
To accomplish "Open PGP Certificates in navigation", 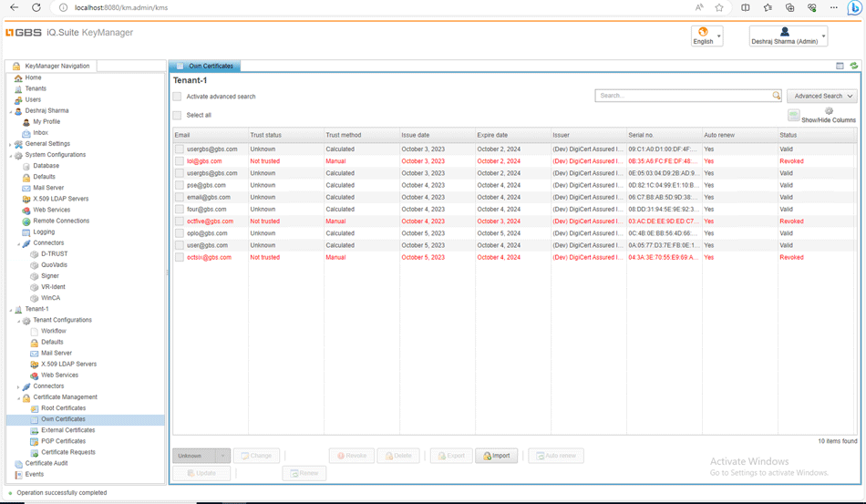I will click(63, 441).
